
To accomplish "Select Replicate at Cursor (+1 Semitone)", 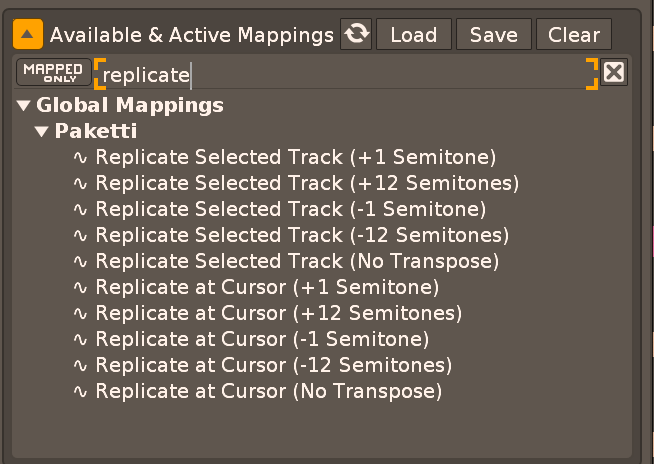I will (267, 287).
